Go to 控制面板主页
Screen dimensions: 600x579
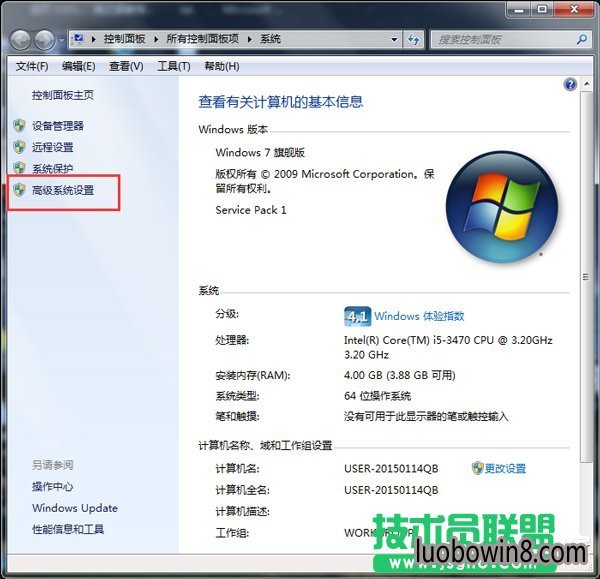coord(63,95)
